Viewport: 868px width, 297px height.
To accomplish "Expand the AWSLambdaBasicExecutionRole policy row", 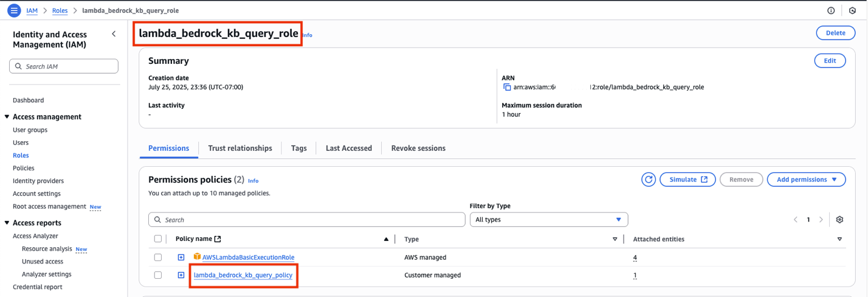I will [x=181, y=257].
